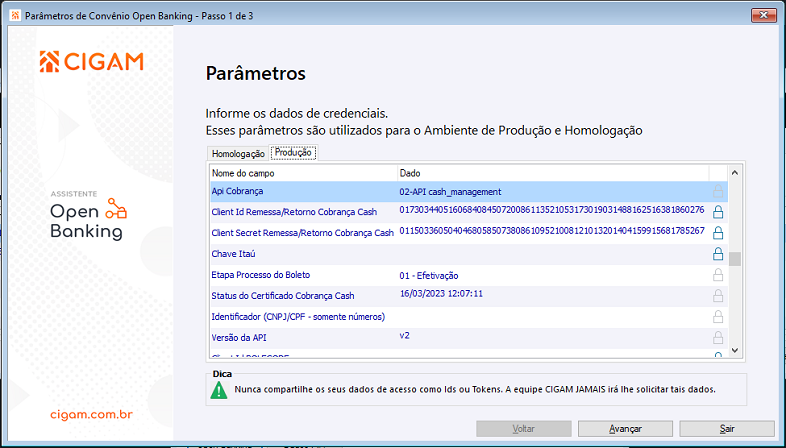Viewport: 786px width, 448px height.
Task: Click the vertical scrollbar thumb
Action: point(735,259)
